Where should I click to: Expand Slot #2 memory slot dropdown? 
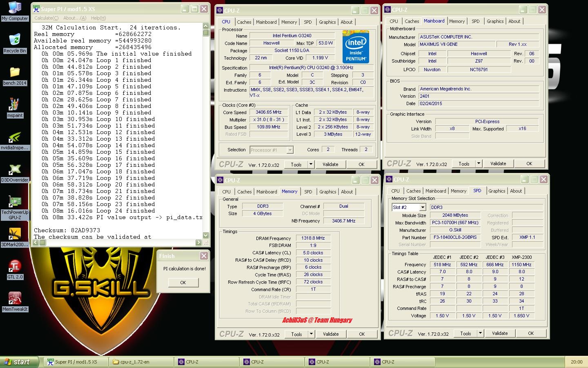tap(423, 208)
